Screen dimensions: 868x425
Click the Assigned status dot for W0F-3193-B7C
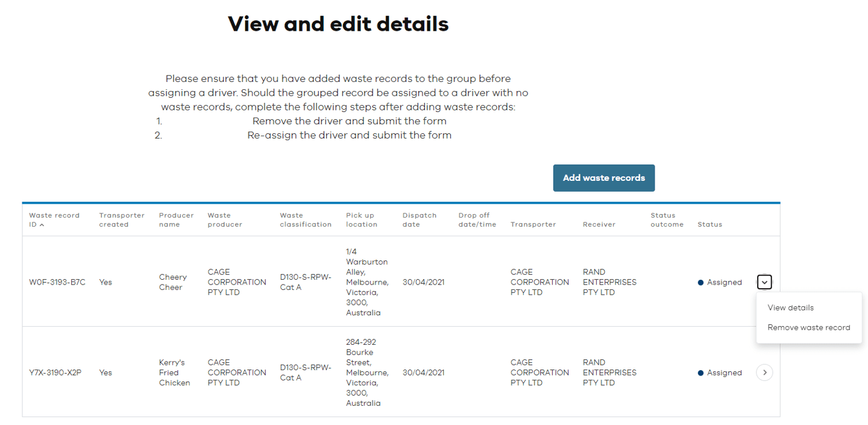[x=700, y=282]
